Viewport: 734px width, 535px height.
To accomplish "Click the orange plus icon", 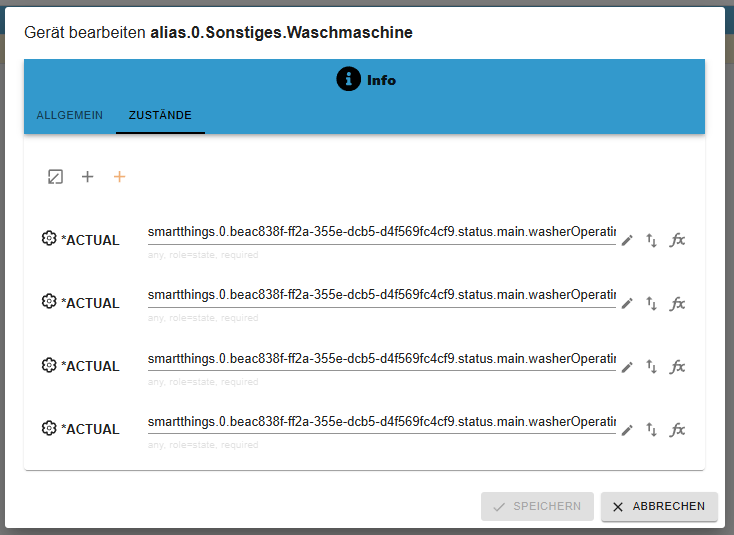I will pyautogui.click(x=119, y=177).
